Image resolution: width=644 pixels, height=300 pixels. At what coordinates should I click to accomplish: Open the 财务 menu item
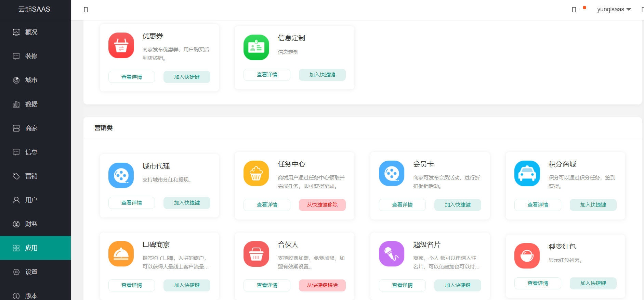tap(35, 224)
